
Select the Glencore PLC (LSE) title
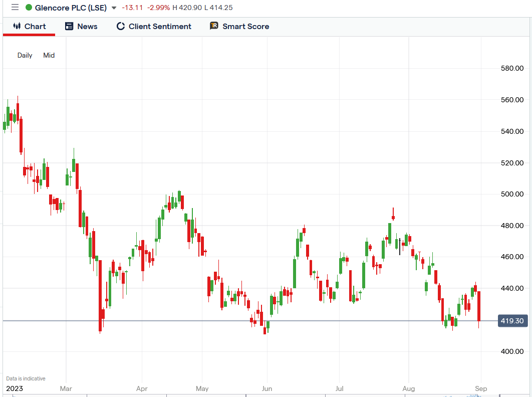point(71,8)
